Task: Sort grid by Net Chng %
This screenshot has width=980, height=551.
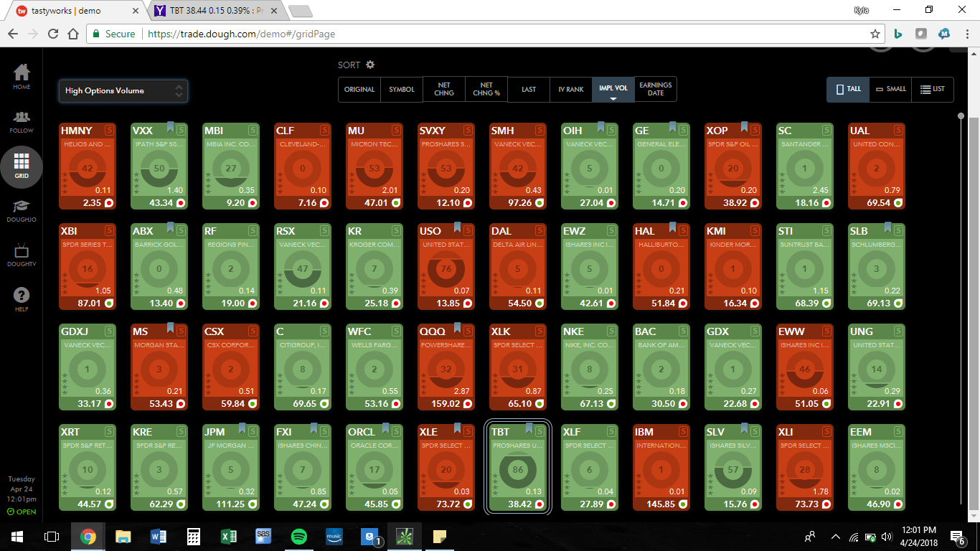Action: pos(486,89)
